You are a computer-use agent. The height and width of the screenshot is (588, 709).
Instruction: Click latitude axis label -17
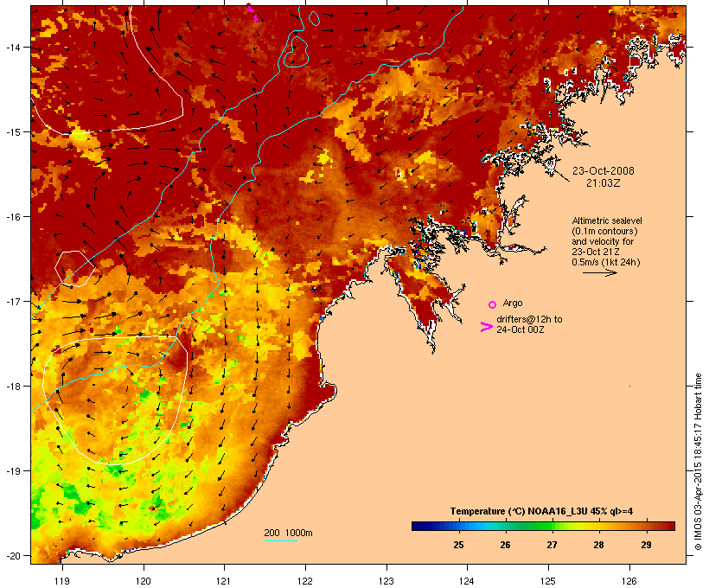[x=13, y=301]
